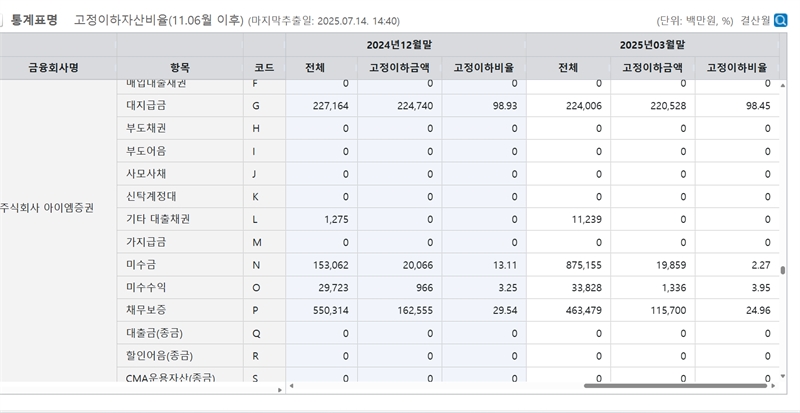Click the data-area horizontal scrollbar left arrow
Image resolution: width=800 pixels, height=413 pixels.
[292, 386]
